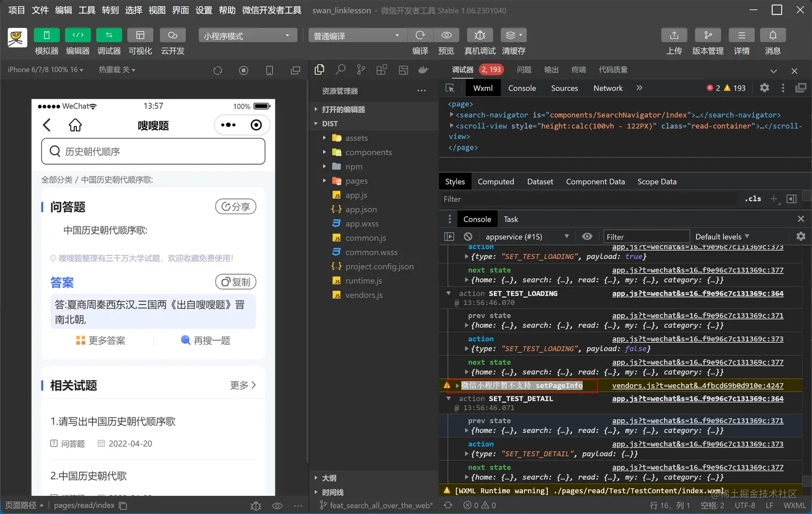Open the extensions icon in sidebar
This screenshot has height=514, width=812.
[382, 69]
